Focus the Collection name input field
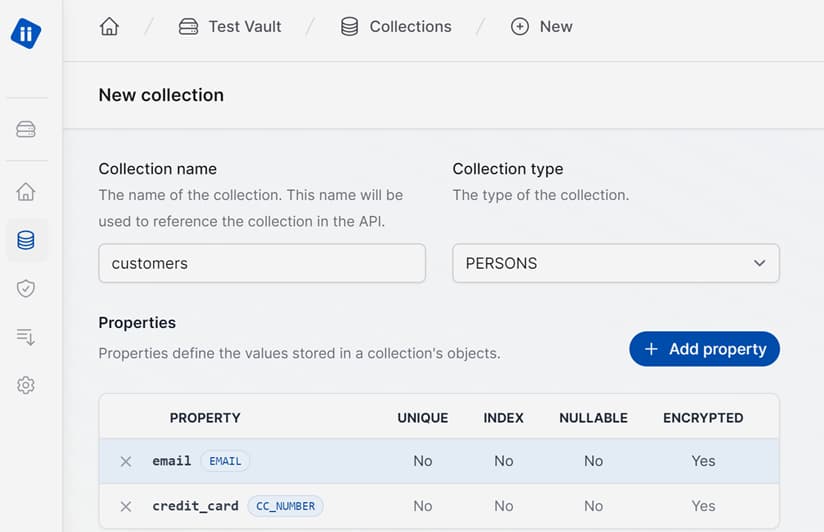This screenshot has height=532, width=824. [262, 263]
